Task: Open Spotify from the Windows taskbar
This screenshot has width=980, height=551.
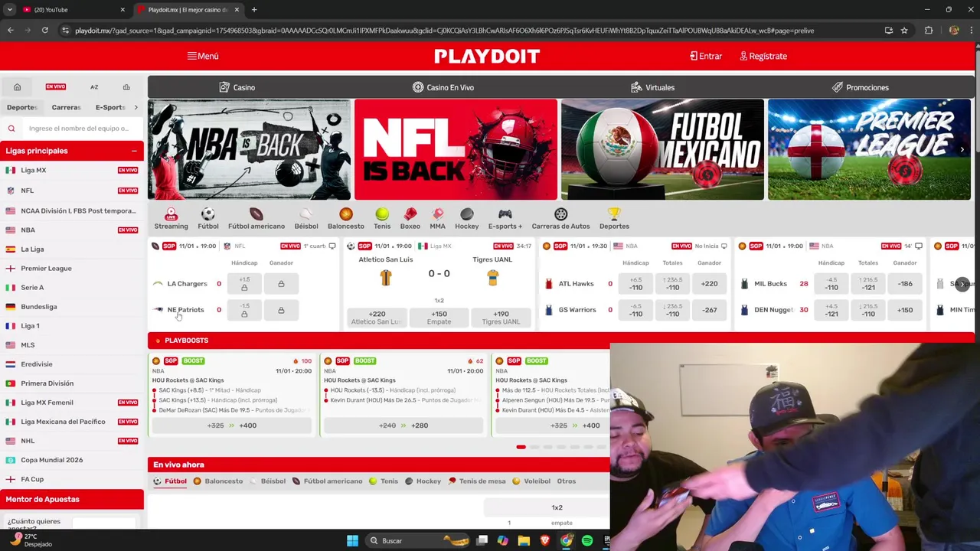Action: [586, 541]
